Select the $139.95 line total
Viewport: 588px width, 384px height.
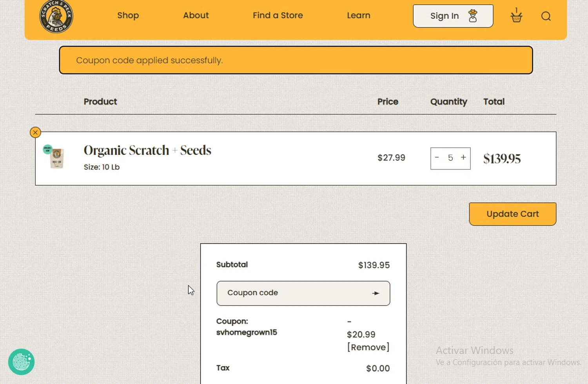click(502, 159)
